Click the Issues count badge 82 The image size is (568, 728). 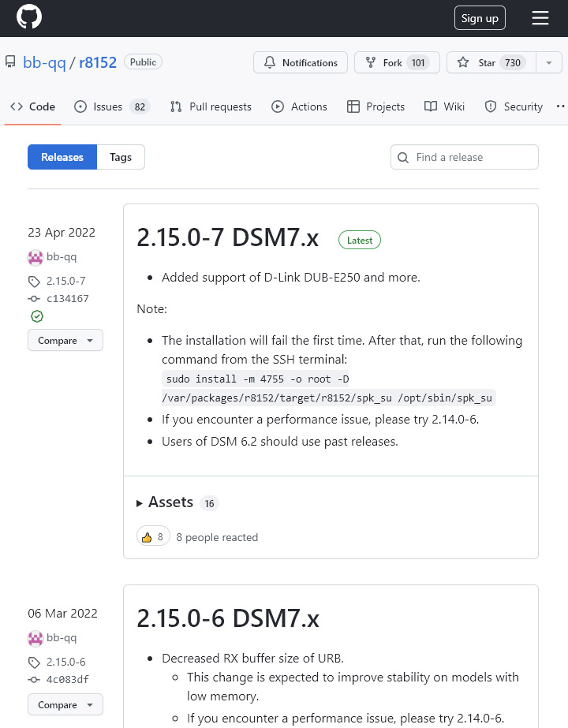click(x=140, y=107)
